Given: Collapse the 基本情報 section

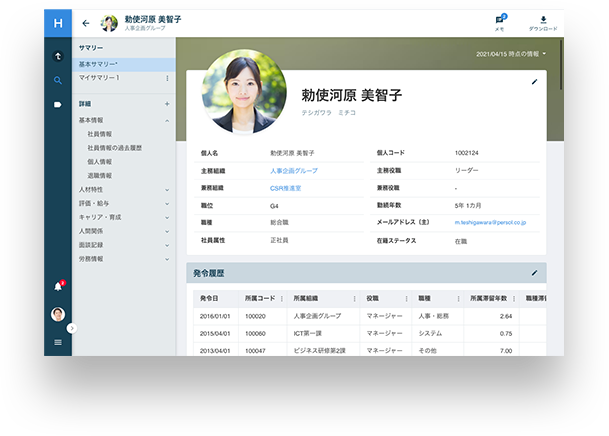Looking at the screenshot, I should pyautogui.click(x=167, y=121).
